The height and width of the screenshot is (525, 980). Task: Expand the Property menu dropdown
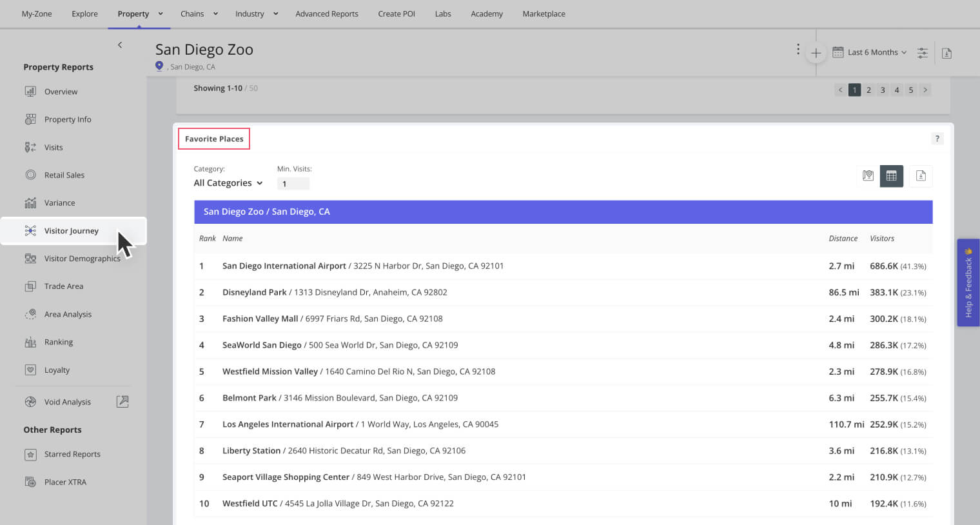click(x=161, y=14)
